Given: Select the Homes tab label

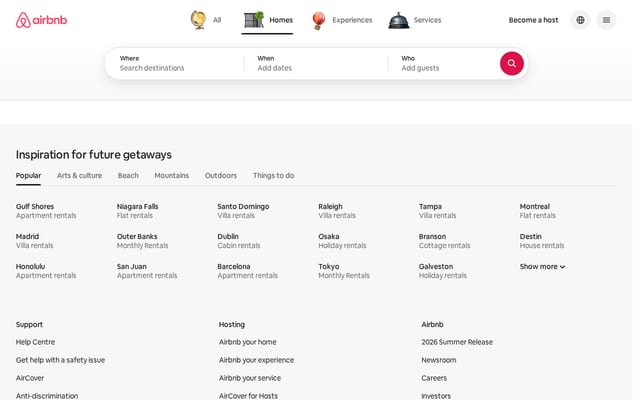Looking at the screenshot, I should click(281, 20).
